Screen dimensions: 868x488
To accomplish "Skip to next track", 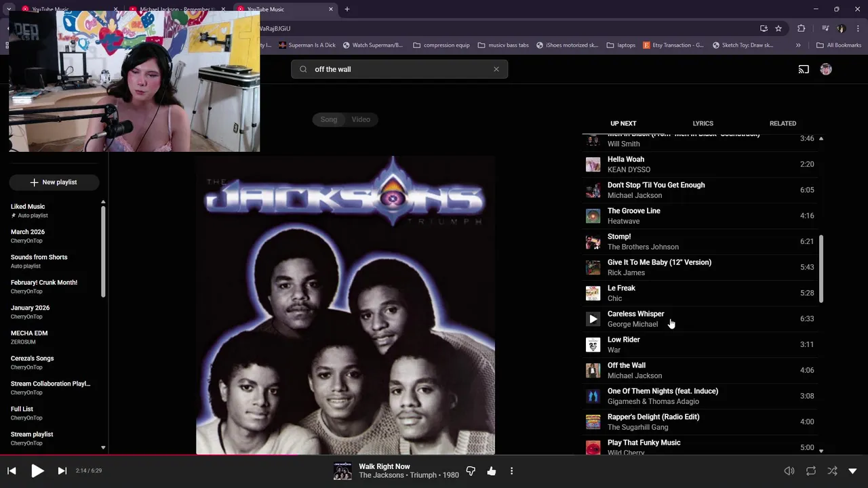I will (62, 470).
